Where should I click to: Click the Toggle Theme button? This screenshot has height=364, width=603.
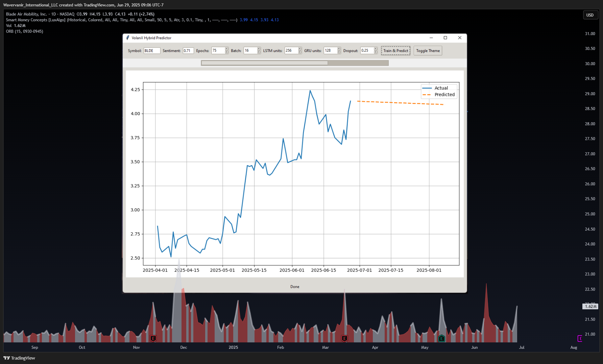pyautogui.click(x=428, y=51)
